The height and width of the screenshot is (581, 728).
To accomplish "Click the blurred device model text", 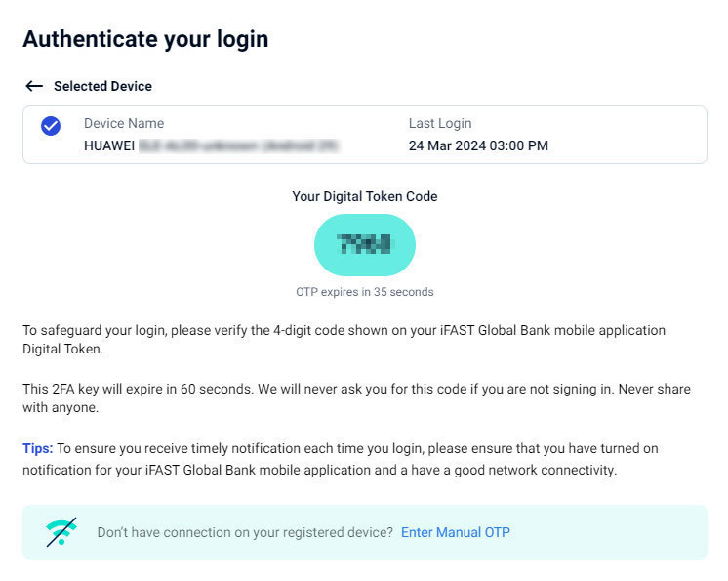I will 238,145.
